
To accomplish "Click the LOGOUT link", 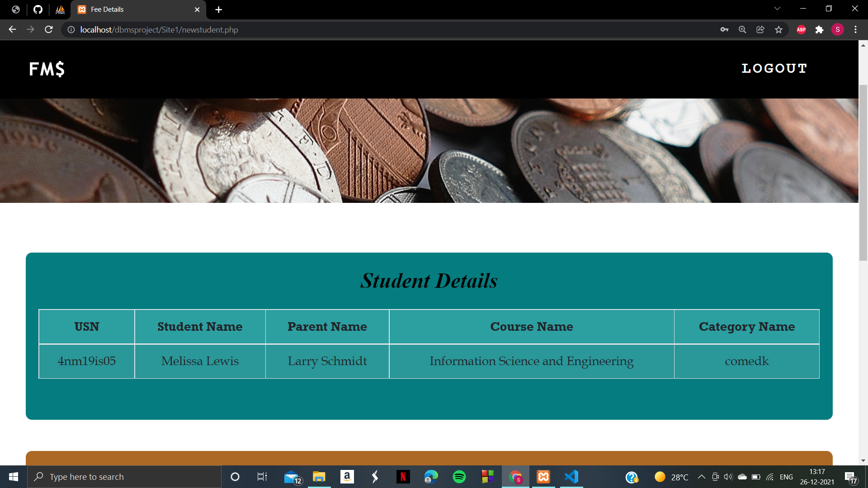I will coord(774,69).
